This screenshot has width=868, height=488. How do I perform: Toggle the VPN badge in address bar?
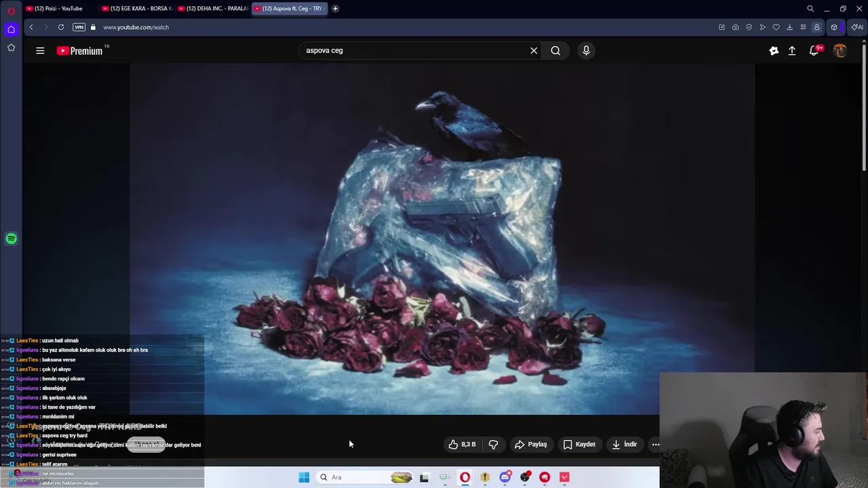79,27
